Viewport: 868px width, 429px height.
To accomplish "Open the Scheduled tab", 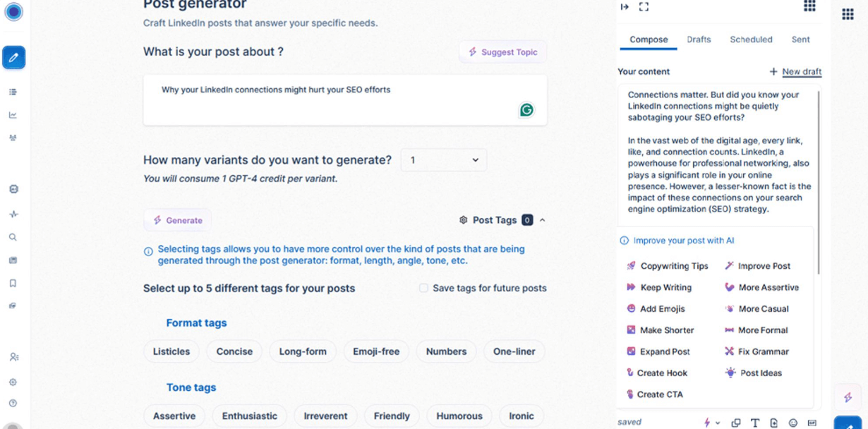I will pyautogui.click(x=751, y=40).
